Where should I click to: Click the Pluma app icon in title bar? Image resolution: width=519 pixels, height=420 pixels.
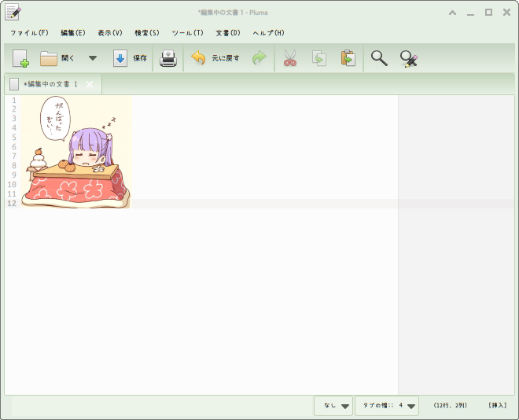[x=13, y=13]
